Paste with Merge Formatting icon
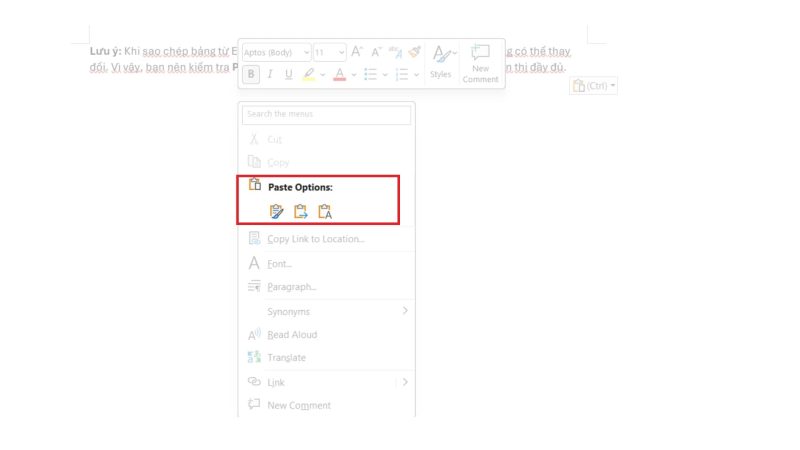 pos(301,211)
